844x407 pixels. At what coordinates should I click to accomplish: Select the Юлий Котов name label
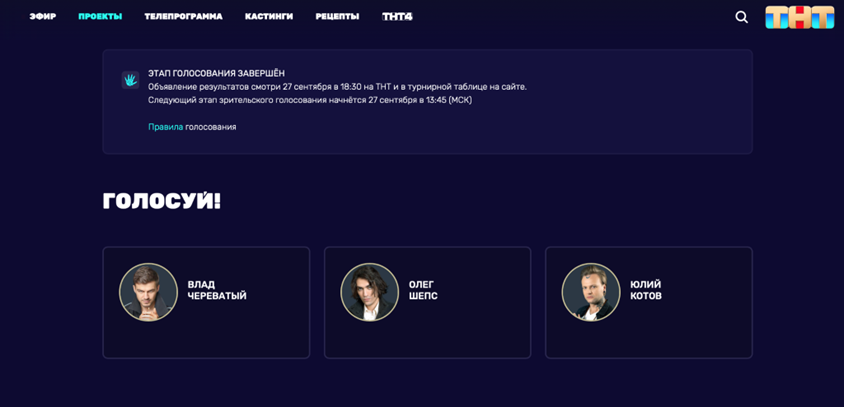646,291
